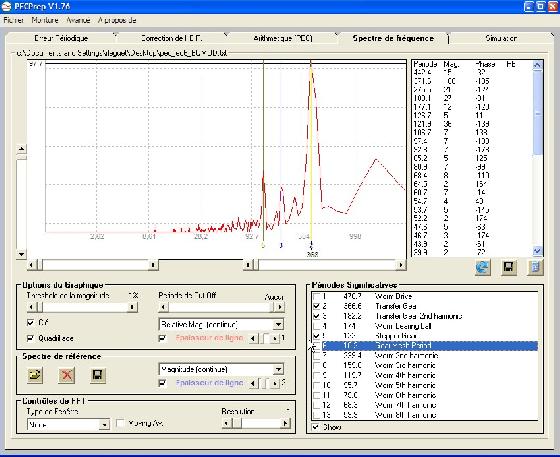Increase red line thickness with right stepper arrow

(274, 338)
